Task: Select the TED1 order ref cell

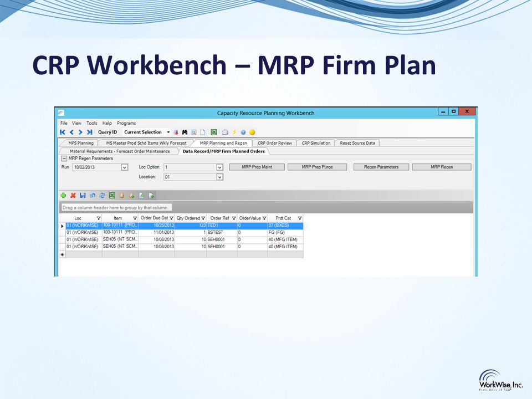Action: (222, 226)
